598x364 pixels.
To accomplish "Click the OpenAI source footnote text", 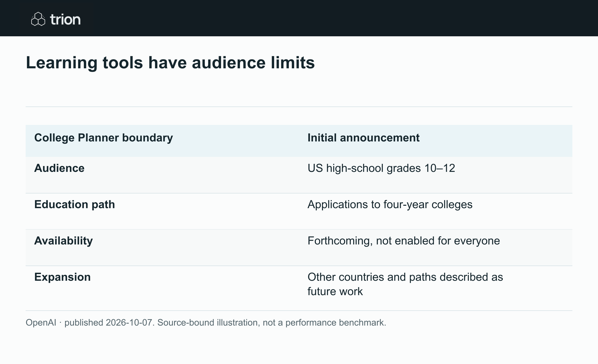I will 206,323.
